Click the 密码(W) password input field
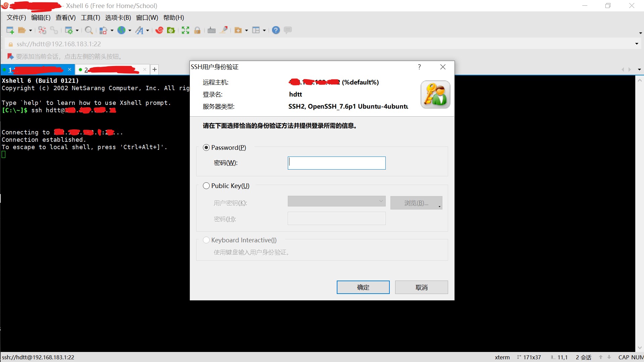644x362 pixels. click(x=336, y=163)
